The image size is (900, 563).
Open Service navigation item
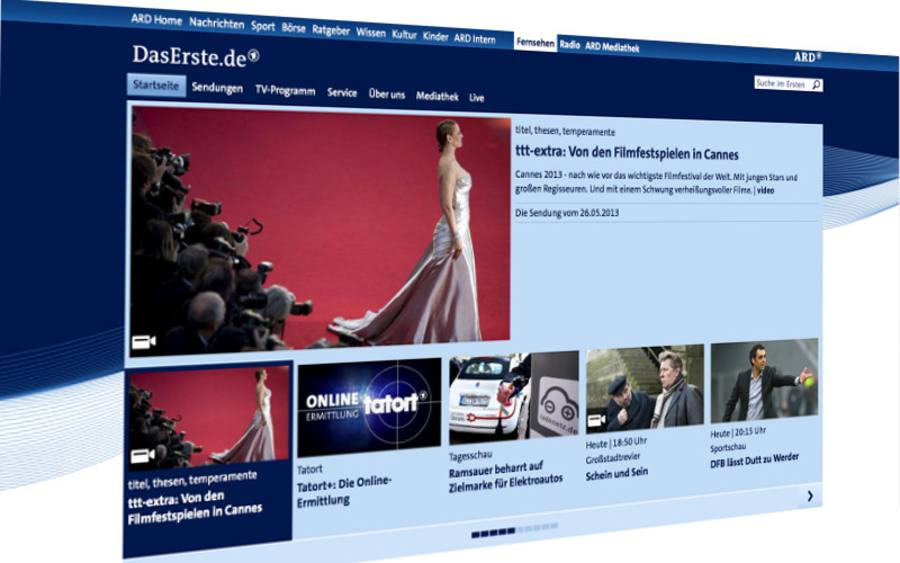pos(342,92)
